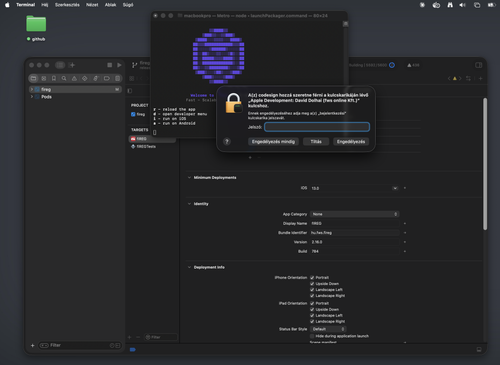The width and height of the screenshot is (500, 365).
Task: Open the Nézet menu
Action: click(92, 5)
